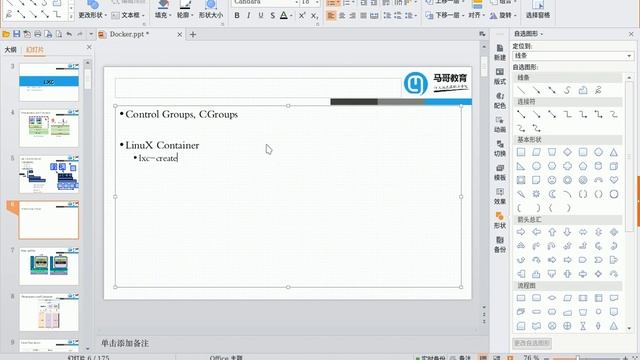Image resolution: width=640 pixels, height=360 pixels.
Task: Click the 'Control Groups, CGroups' bullet
Action: click(182, 115)
